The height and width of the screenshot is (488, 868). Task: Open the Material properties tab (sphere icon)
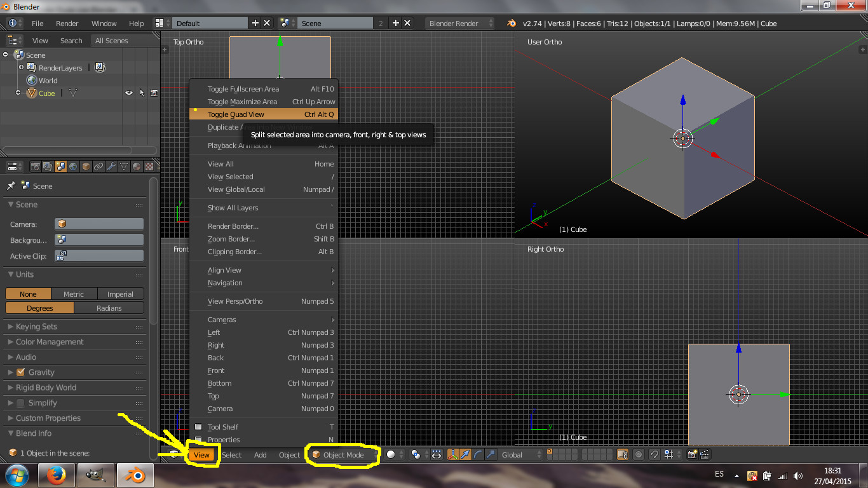coord(137,166)
